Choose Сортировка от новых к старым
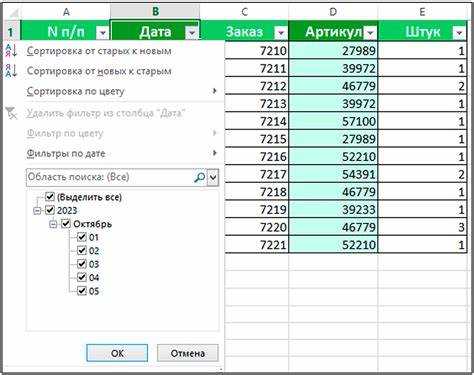 pos(99,71)
